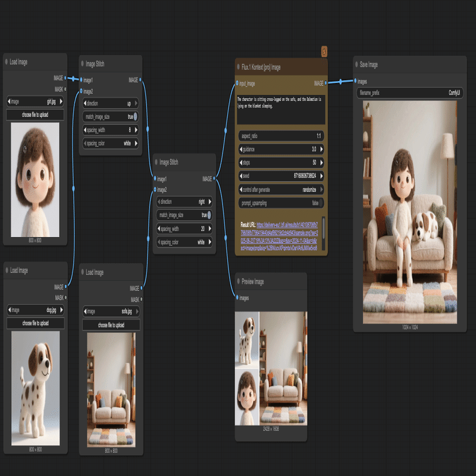Open the Result URL link in the Flux node
The width and height of the screenshot is (476, 476).
tap(279, 236)
